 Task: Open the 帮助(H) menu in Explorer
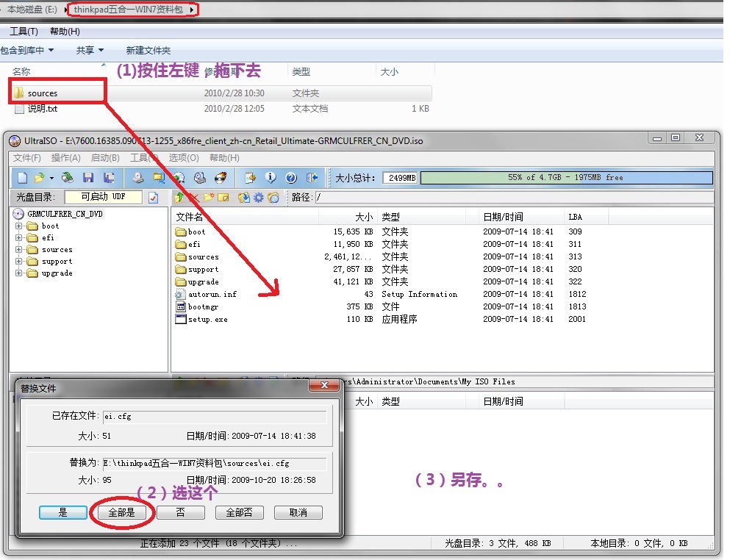(65, 32)
